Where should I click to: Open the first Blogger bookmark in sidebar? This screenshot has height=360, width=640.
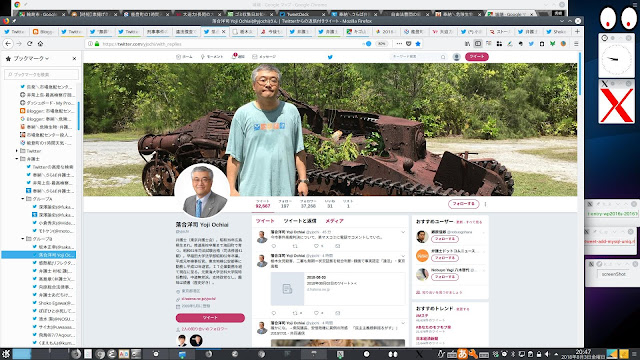click(x=47, y=111)
